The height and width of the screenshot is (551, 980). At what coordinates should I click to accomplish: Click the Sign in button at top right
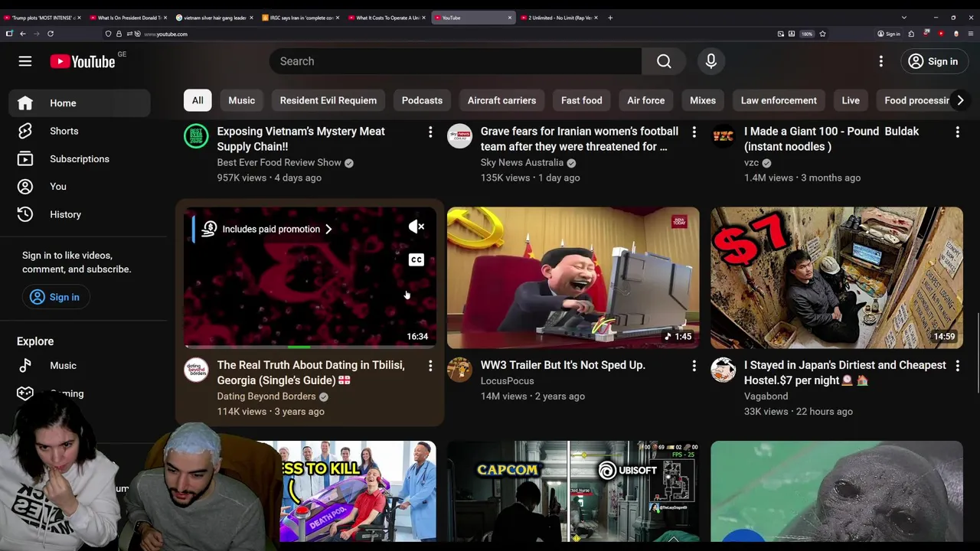pos(933,61)
